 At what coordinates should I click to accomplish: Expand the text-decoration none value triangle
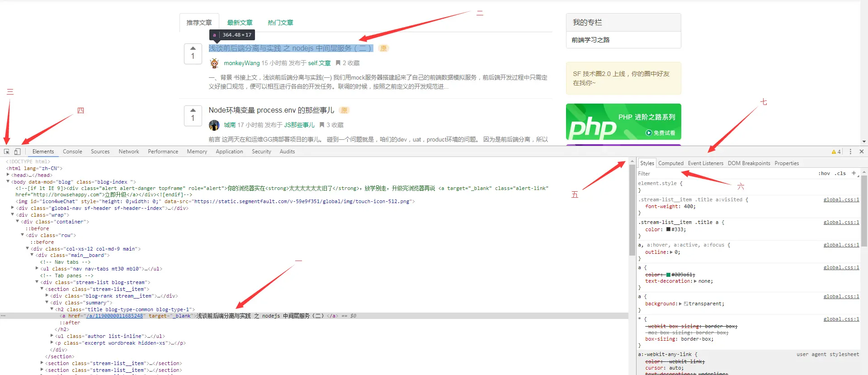click(695, 281)
